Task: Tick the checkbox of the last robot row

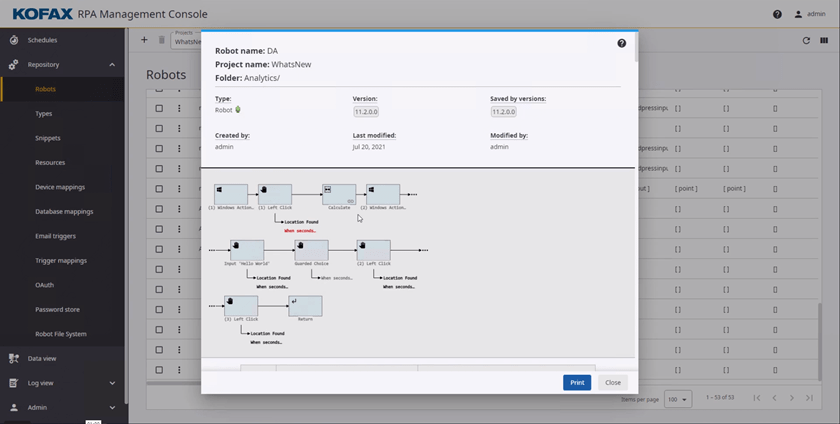Action: click(159, 370)
